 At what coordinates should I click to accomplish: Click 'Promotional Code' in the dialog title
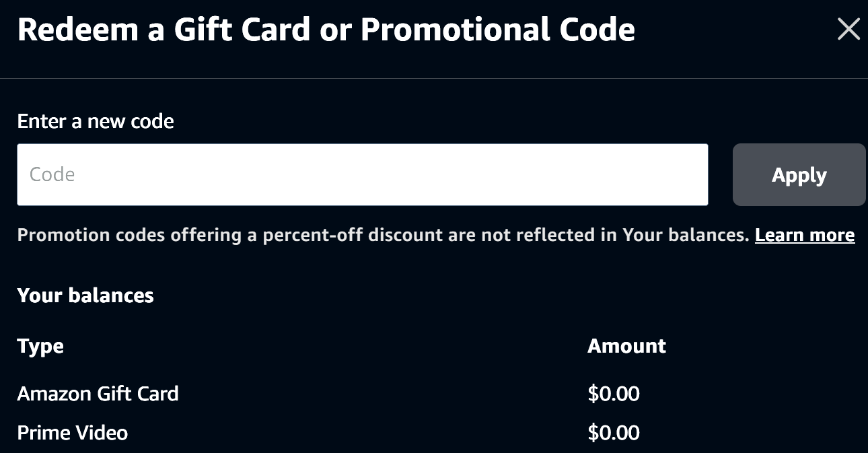[498, 30]
